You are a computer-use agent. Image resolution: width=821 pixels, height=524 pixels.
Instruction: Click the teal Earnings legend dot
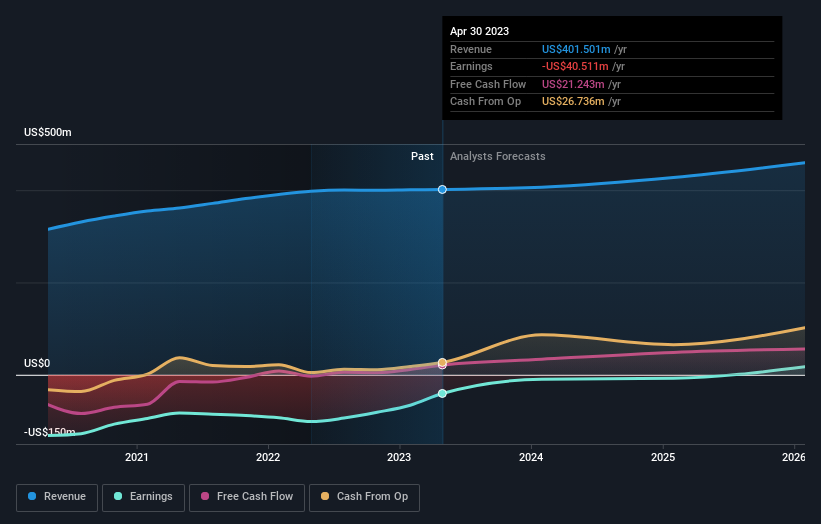[118, 496]
